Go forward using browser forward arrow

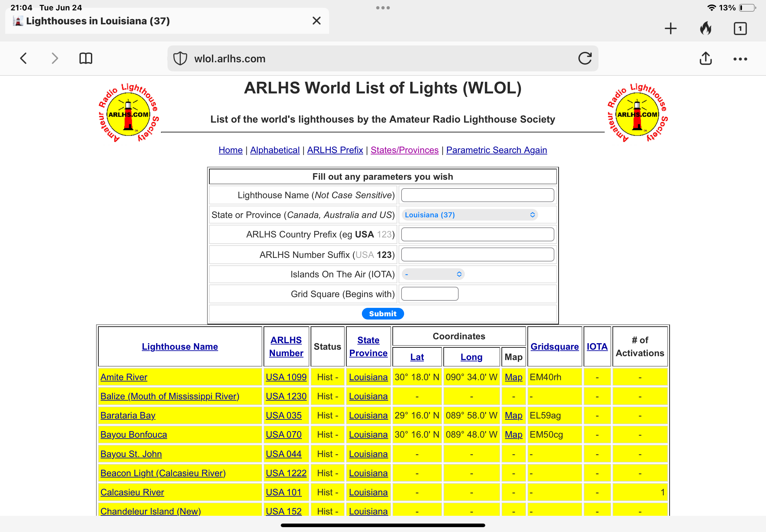(x=55, y=58)
